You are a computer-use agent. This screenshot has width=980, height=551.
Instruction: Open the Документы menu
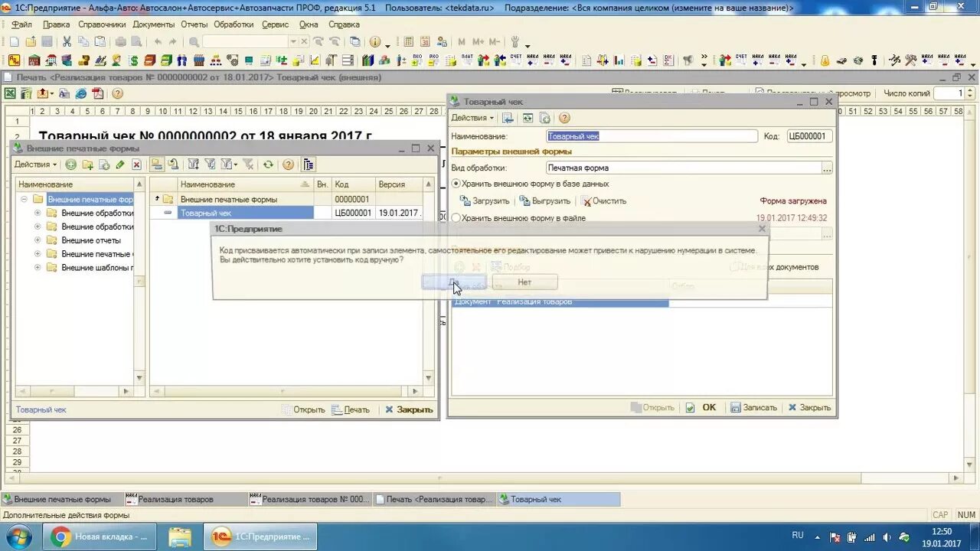point(154,24)
